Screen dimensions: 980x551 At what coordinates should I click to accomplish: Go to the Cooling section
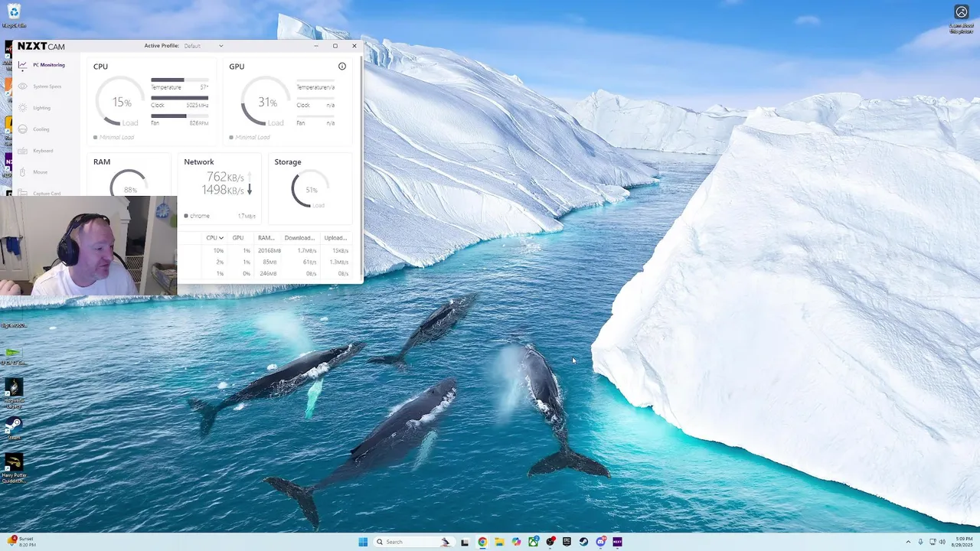pyautogui.click(x=41, y=129)
